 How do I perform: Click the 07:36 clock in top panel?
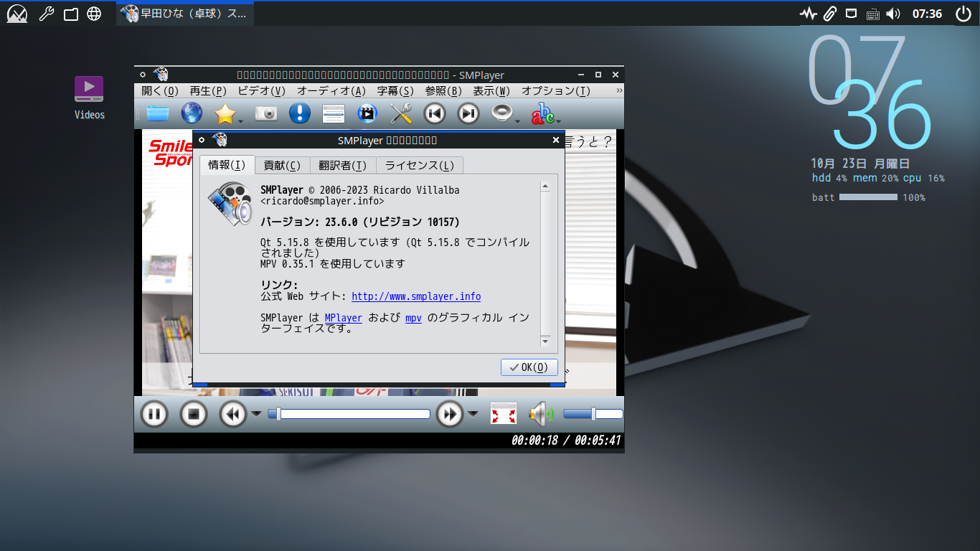tap(927, 14)
